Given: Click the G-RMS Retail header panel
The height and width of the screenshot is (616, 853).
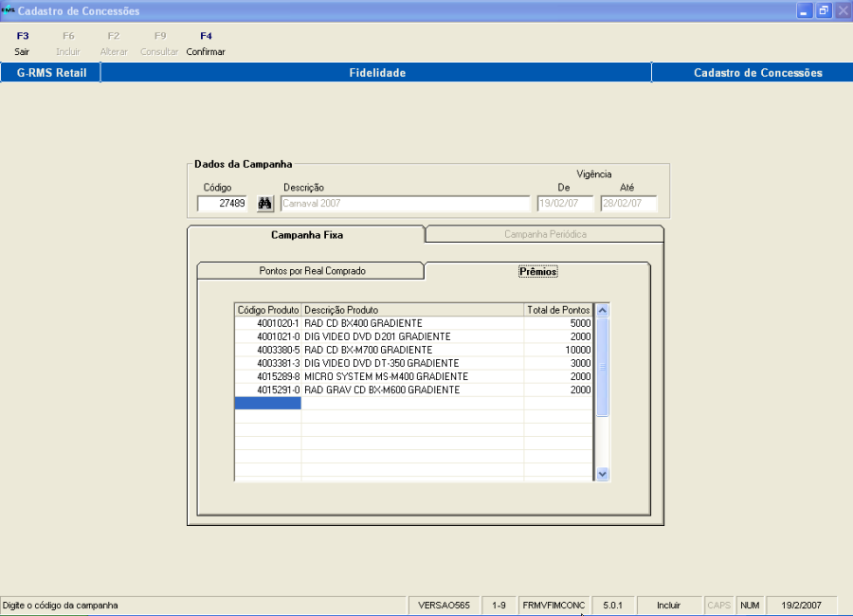Looking at the screenshot, I should [x=51, y=72].
